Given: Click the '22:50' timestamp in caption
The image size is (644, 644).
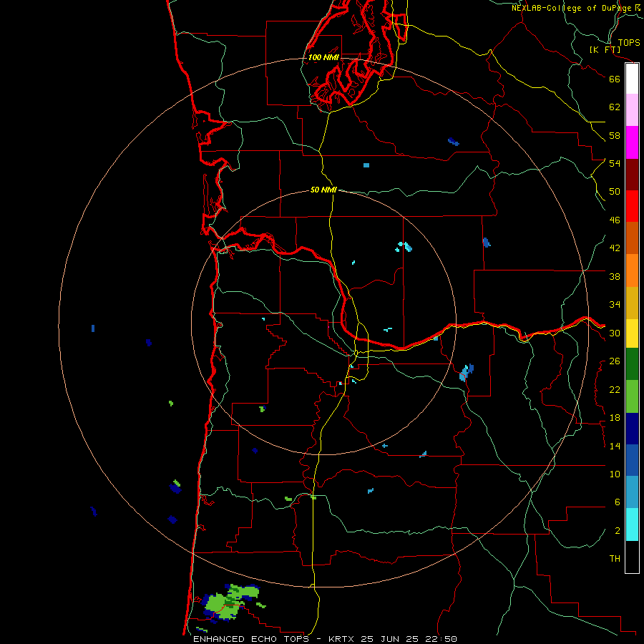Looking at the screenshot, I should (441, 639).
